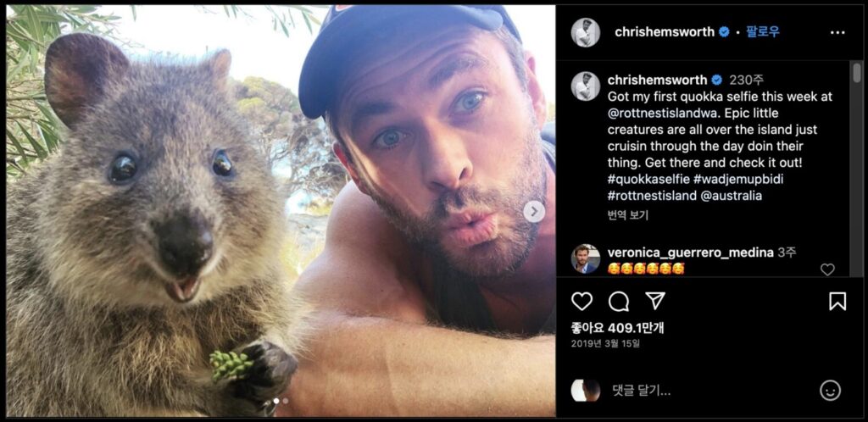Save post with bookmark icon
Viewport: 868px width, 422px height.
click(837, 302)
